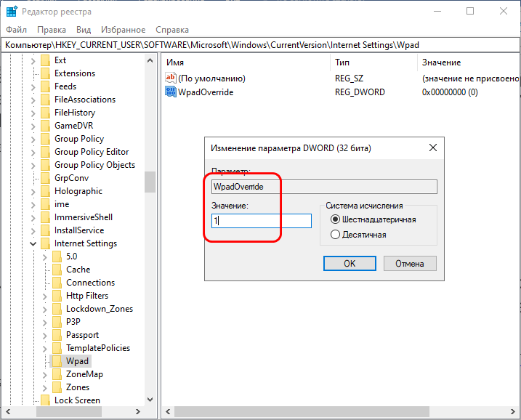
Task: Click the Cache folder icon
Action: [57, 270]
